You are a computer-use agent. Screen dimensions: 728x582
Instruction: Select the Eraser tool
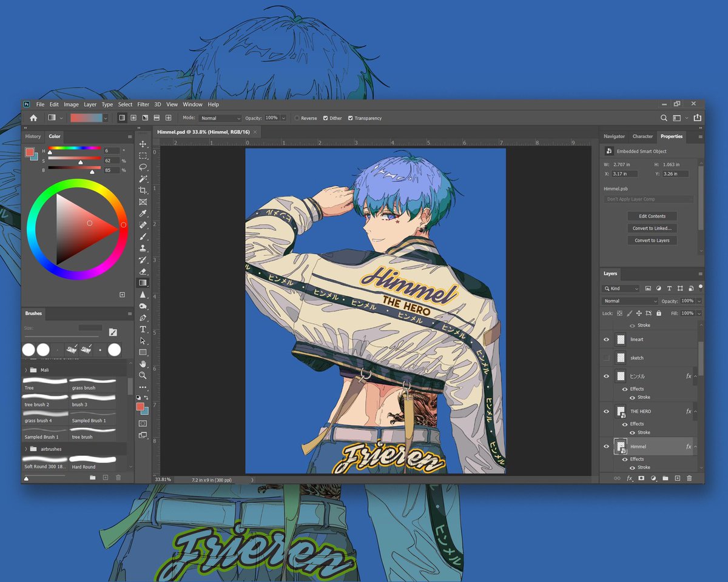143,271
